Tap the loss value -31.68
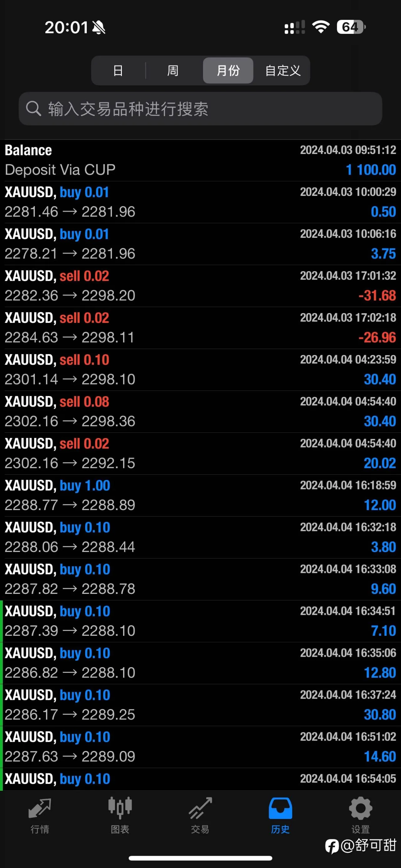The image size is (401, 868). 377,296
